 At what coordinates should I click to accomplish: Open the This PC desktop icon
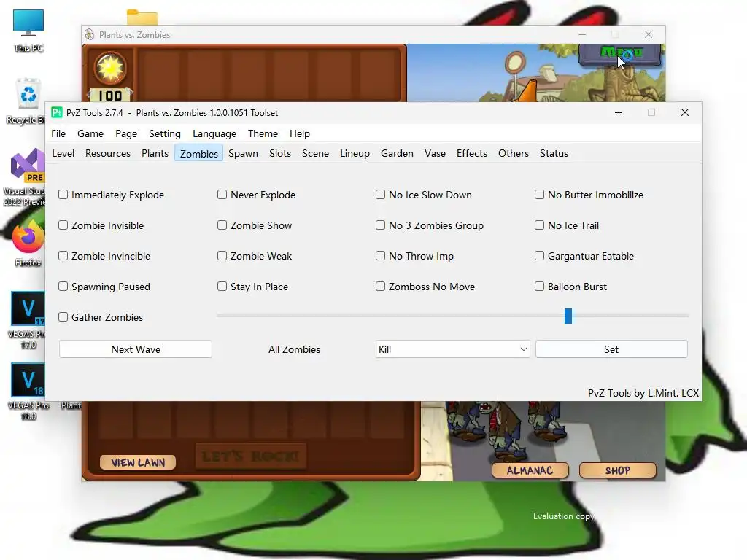tap(28, 30)
